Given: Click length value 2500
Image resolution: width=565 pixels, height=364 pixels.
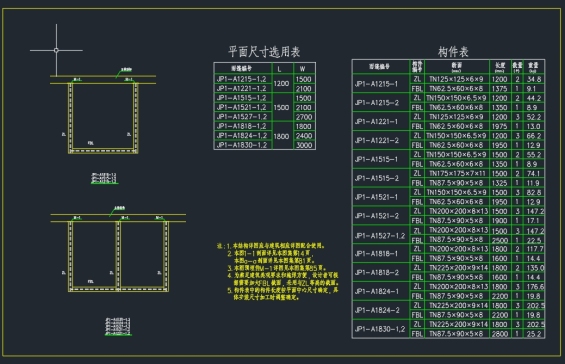Looking at the screenshot, I should pyautogui.click(x=499, y=240).
